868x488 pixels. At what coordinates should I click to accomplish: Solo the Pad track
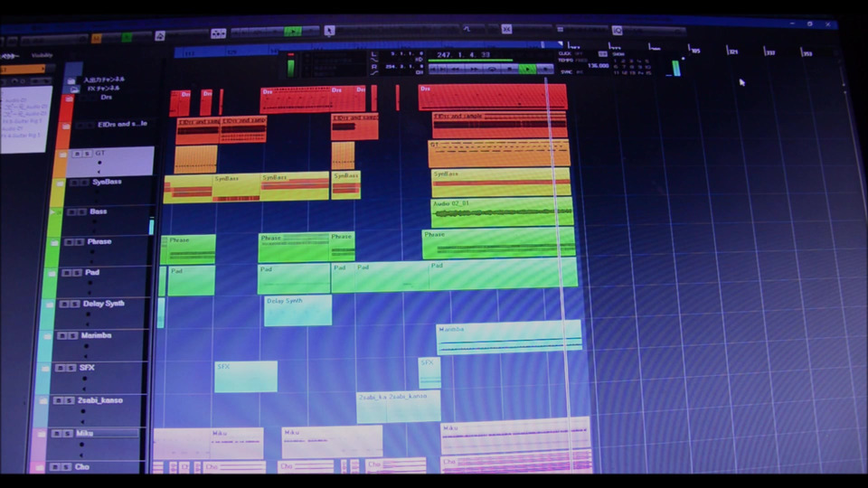76,273
